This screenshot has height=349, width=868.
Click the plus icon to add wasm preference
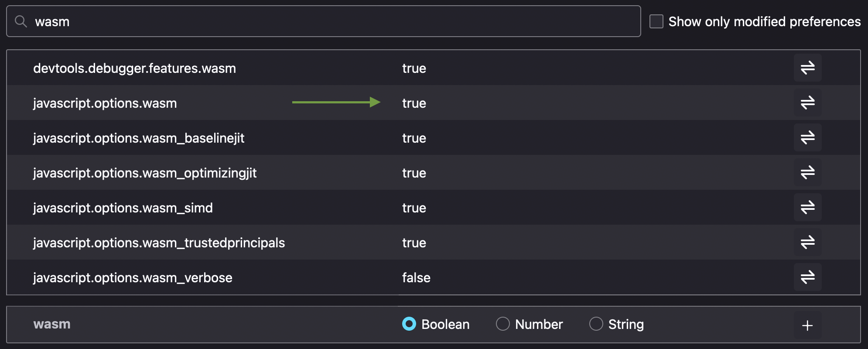(x=807, y=325)
